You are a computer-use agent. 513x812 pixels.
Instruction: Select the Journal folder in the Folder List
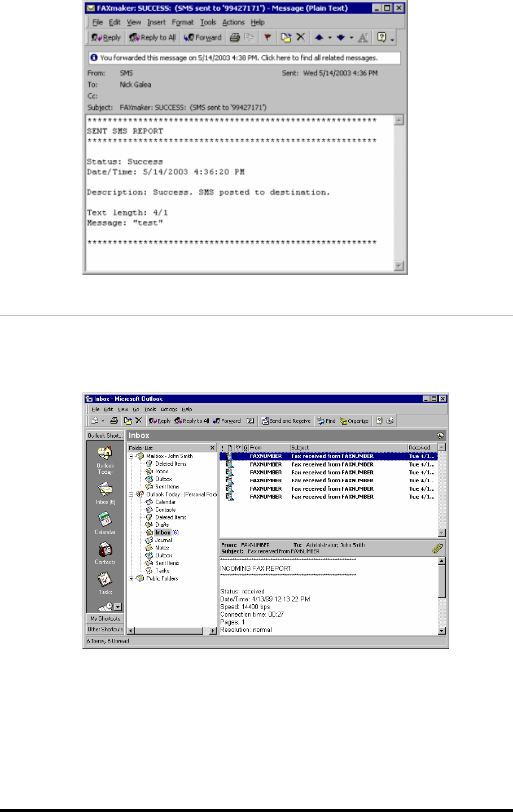(159, 540)
